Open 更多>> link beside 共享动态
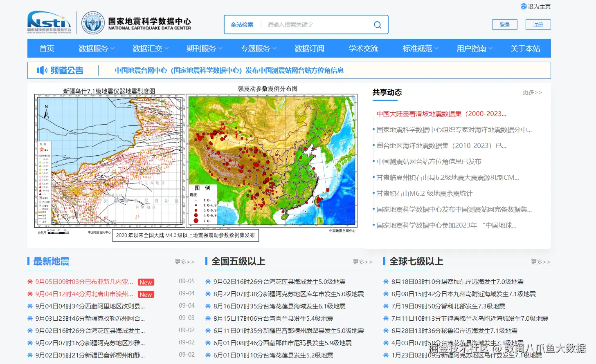 point(532,92)
